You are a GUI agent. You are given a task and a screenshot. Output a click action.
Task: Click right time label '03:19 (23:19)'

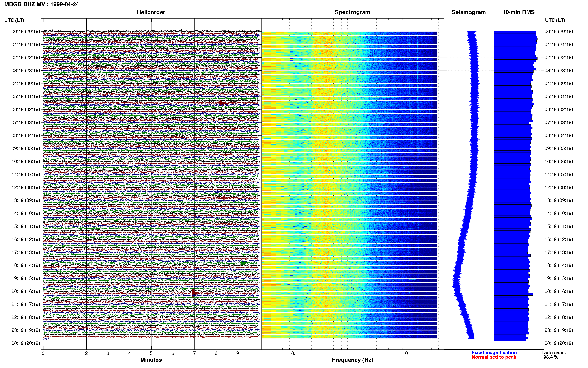[559, 71]
